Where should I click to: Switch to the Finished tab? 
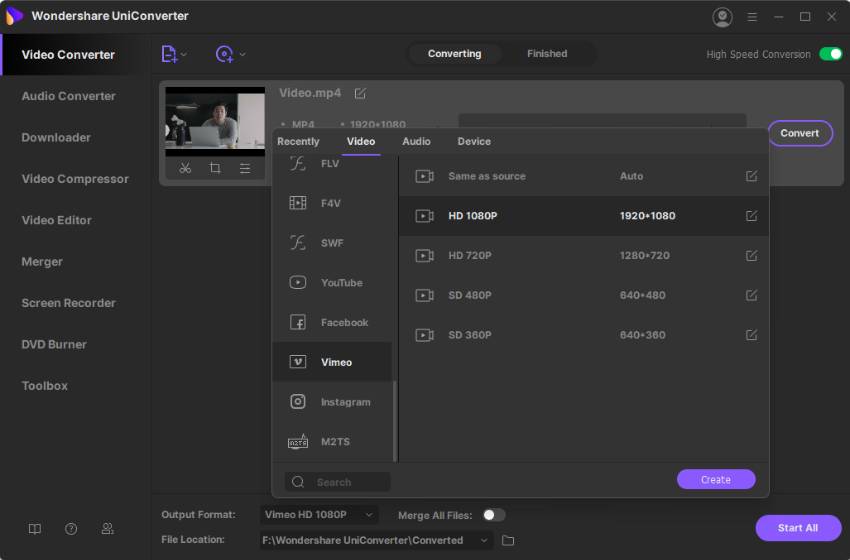[547, 54]
